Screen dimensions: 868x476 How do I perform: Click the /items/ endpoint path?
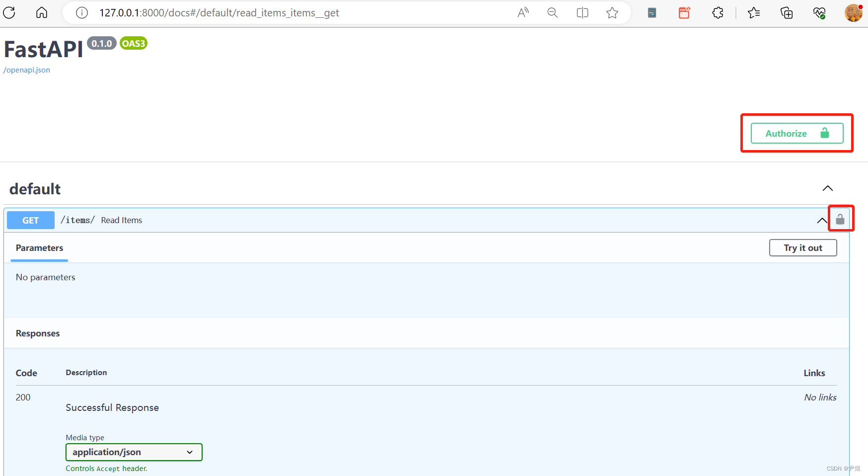coord(77,220)
